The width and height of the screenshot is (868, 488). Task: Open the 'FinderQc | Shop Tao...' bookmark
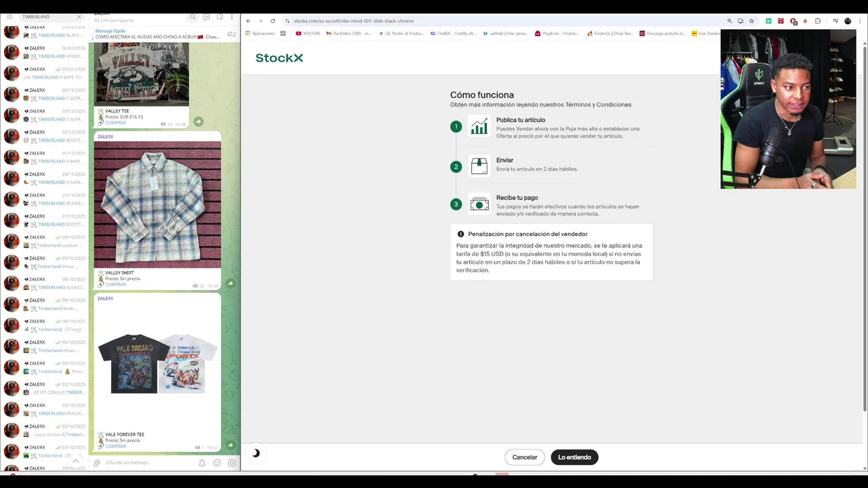pyautogui.click(x=610, y=33)
